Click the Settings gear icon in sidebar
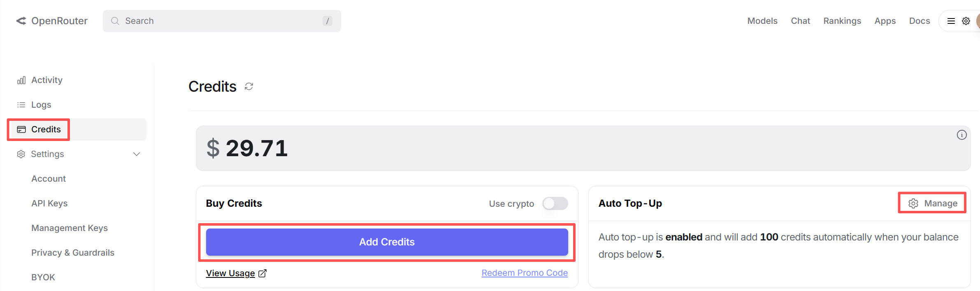This screenshot has width=980, height=291. [x=21, y=154]
